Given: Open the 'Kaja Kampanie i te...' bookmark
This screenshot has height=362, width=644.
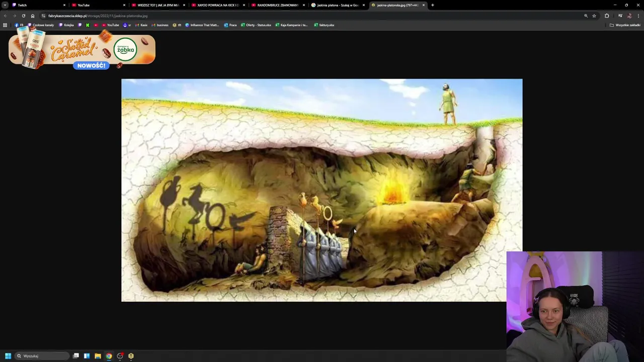Looking at the screenshot, I should click(x=291, y=25).
